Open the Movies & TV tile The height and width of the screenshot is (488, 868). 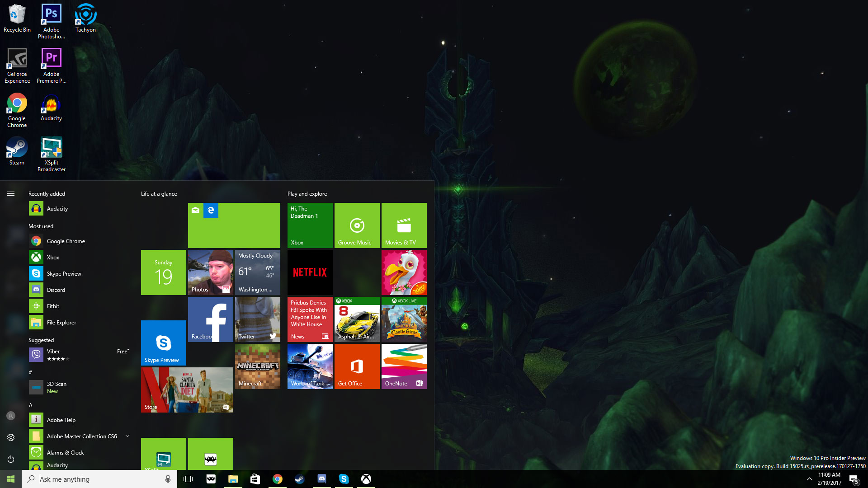(x=404, y=225)
